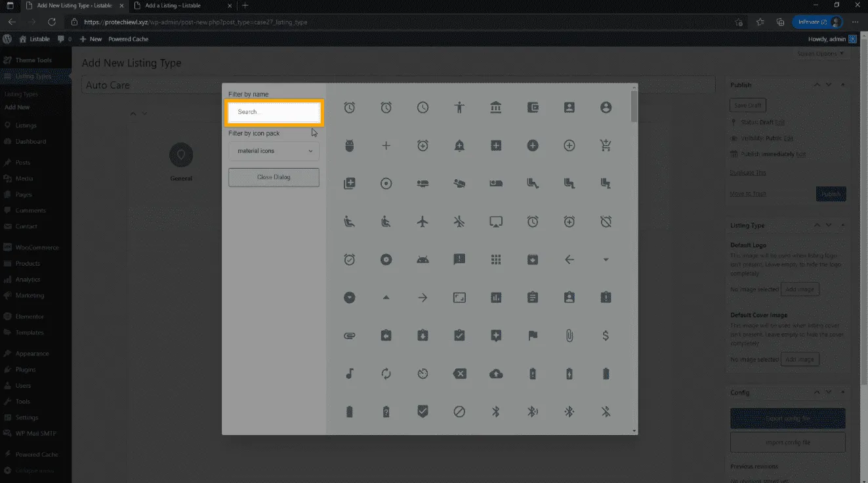
Task: Select the accessibility person icon
Action: pos(459,108)
